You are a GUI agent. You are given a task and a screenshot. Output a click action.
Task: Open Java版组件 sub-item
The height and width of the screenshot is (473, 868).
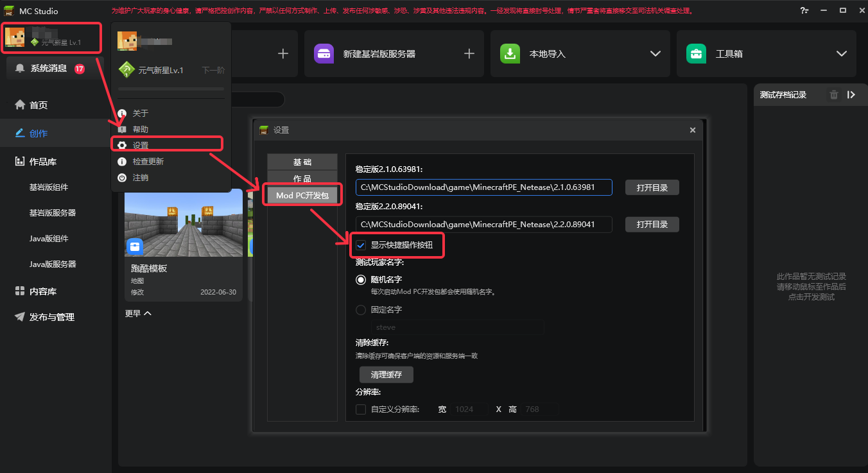[49, 239]
